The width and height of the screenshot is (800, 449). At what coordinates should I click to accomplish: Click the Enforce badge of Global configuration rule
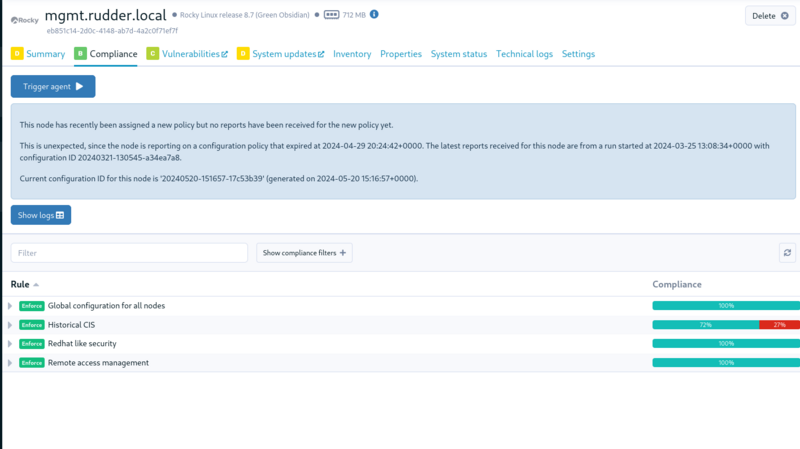[x=32, y=306]
